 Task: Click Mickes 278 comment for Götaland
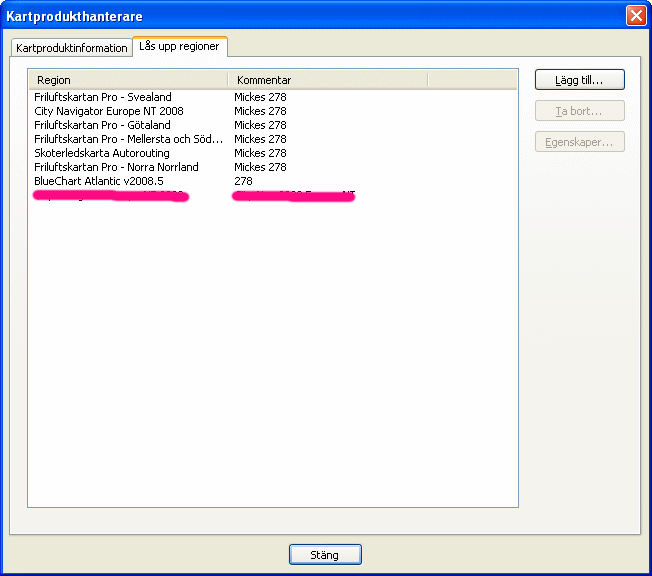tap(260, 125)
